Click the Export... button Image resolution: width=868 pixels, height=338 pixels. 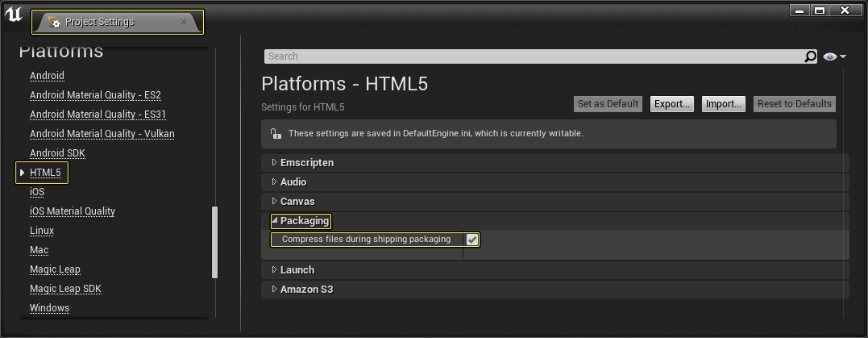click(672, 103)
